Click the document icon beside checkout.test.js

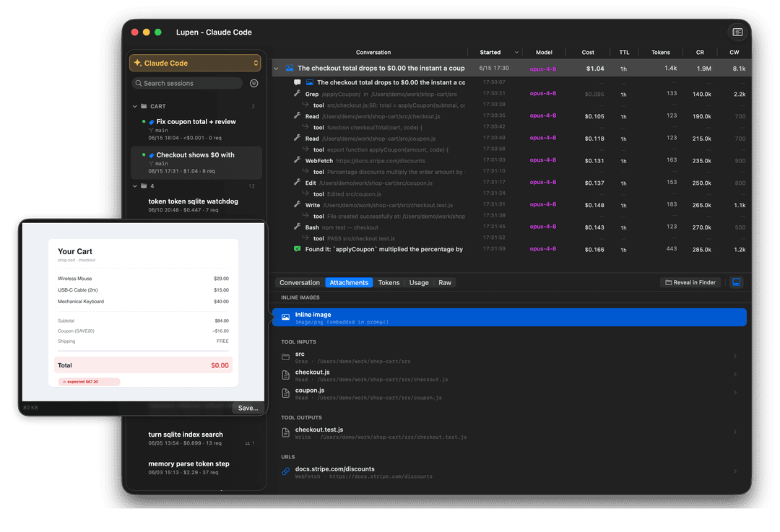pyautogui.click(x=285, y=432)
